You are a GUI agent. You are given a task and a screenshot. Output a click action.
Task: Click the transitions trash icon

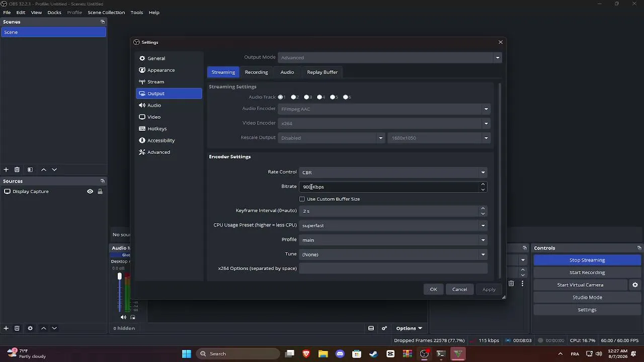point(511,284)
